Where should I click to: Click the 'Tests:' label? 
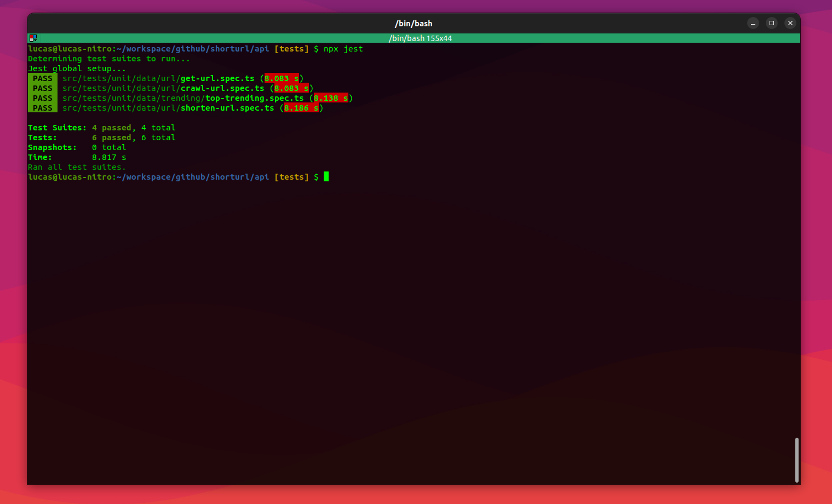pos(43,138)
